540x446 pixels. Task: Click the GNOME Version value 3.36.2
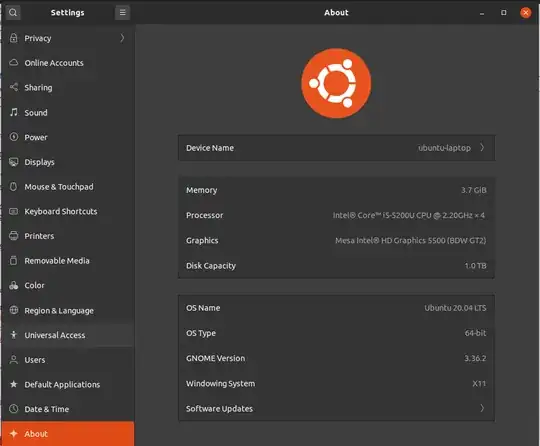point(475,358)
